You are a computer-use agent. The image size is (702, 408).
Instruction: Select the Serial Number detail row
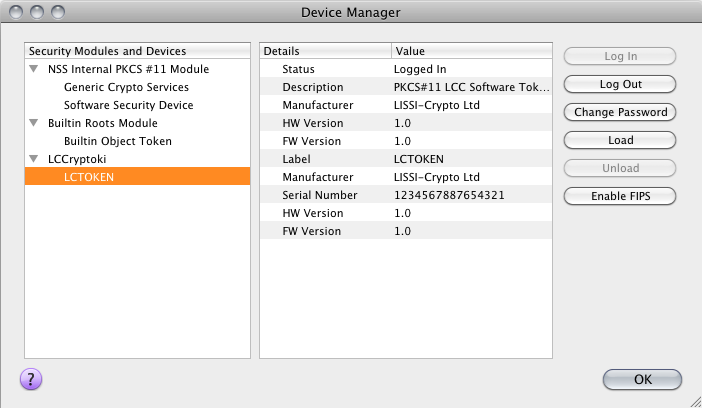pyautogui.click(x=406, y=195)
